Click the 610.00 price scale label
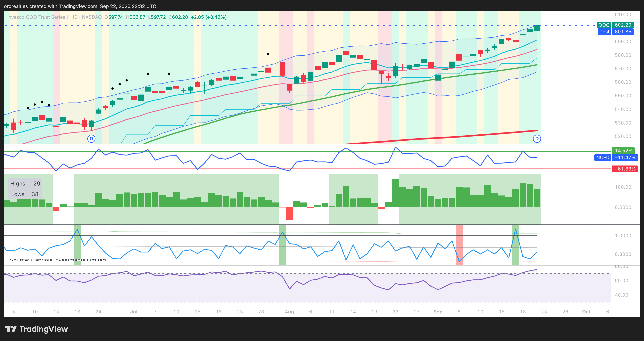The width and height of the screenshot is (644, 341). (x=623, y=15)
